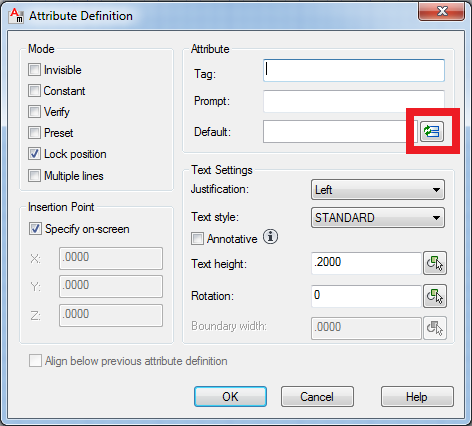
Task: Click the OK button
Action: (x=230, y=397)
